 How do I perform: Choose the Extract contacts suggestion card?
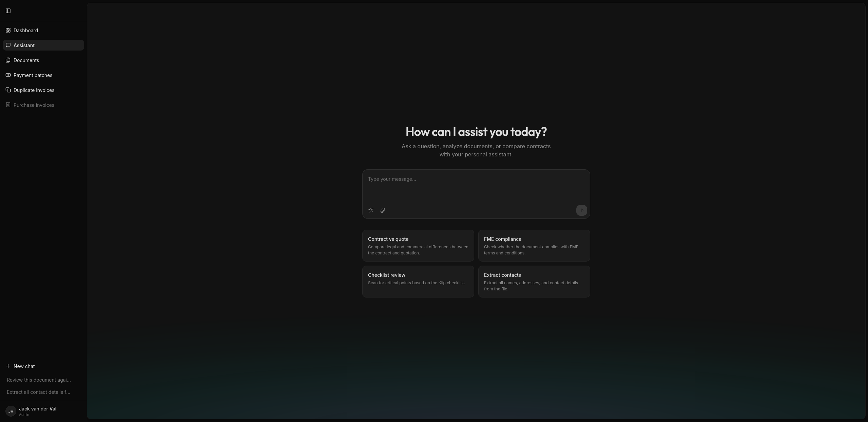(x=534, y=282)
